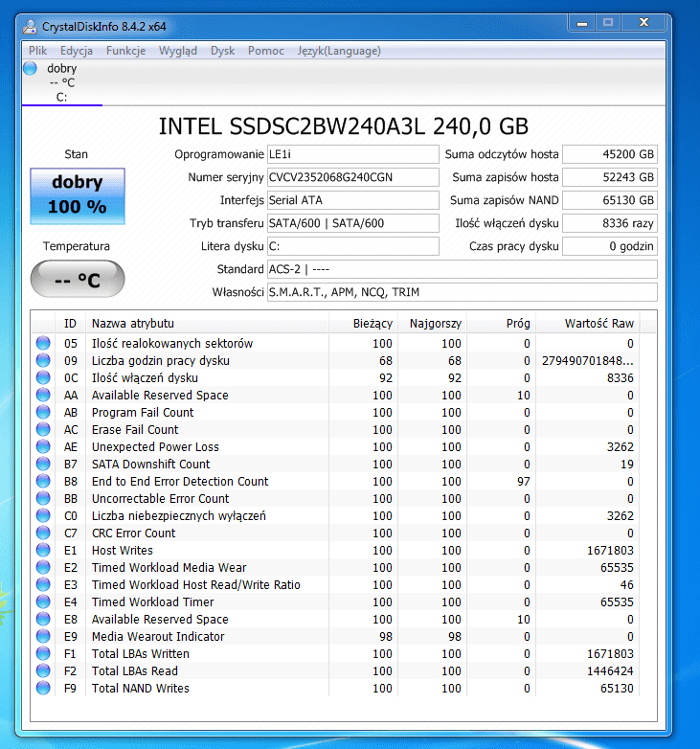Click the status orb for CRC Error Count
This screenshot has height=749, width=700.
tap(43, 533)
